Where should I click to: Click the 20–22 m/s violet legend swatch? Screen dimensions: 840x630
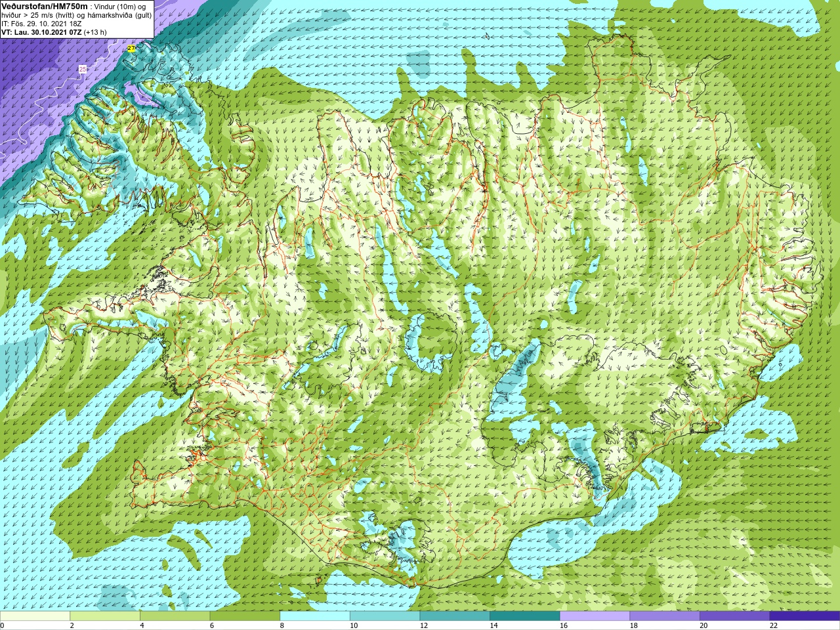[735, 616]
